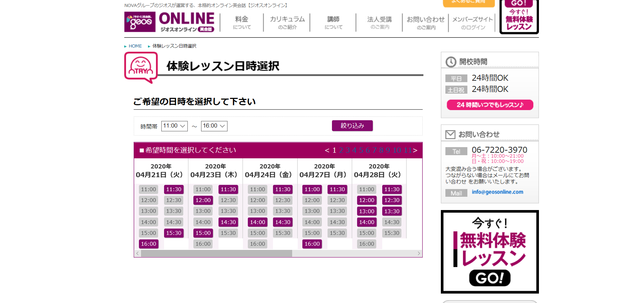Screen dimensions: 644x303
Task: Select 12:00 slot on 04月23日
Action: (x=203, y=200)
